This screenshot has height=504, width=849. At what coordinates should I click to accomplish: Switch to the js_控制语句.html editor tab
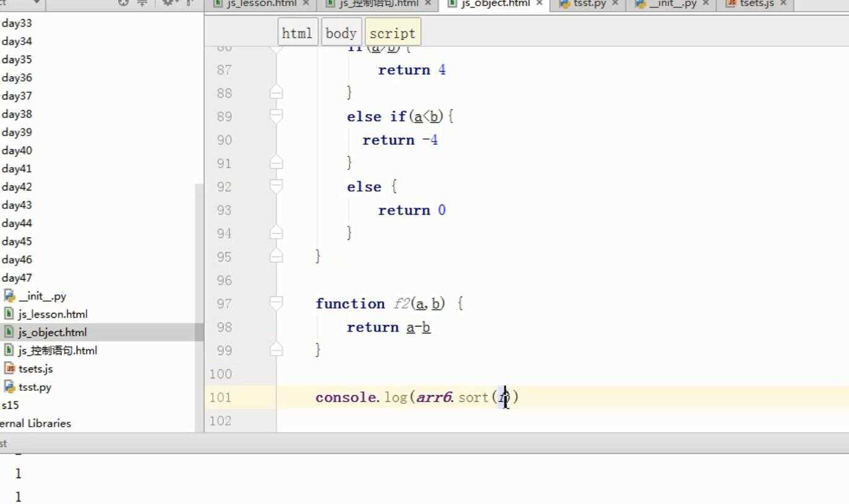coord(378,4)
